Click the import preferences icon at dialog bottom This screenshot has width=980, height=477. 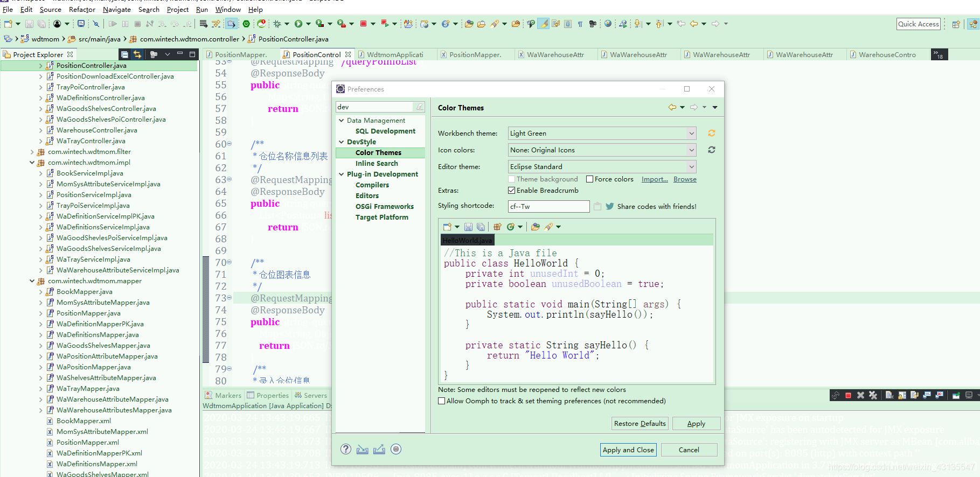coord(363,449)
